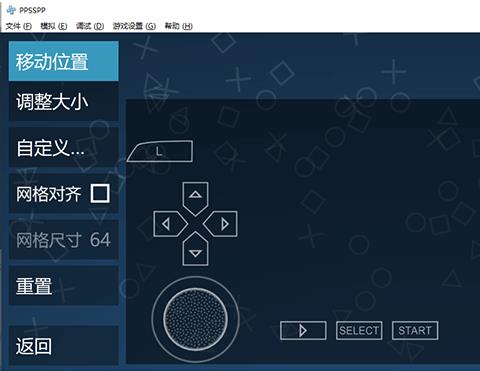Screen dimensions: 480x371
Task: Select the 移动位置 mode
Action: 63,61
